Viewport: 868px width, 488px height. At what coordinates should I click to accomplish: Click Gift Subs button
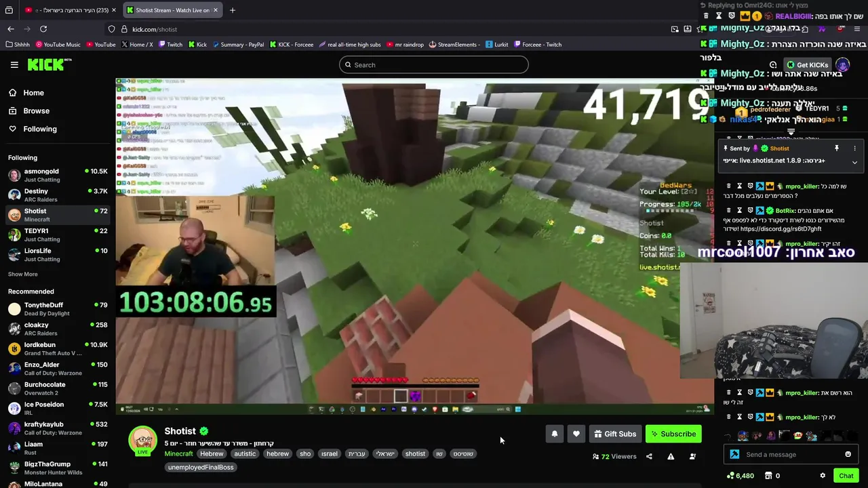coord(615,434)
